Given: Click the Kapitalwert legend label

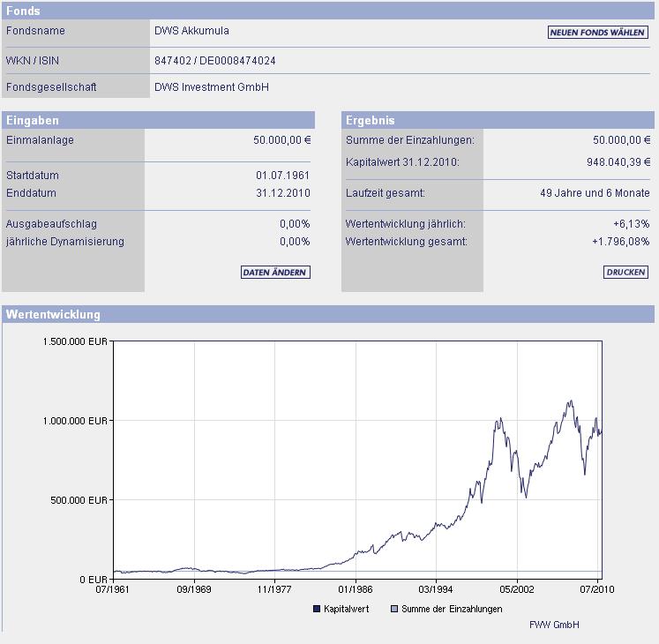Looking at the screenshot, I should coord(347,609).
